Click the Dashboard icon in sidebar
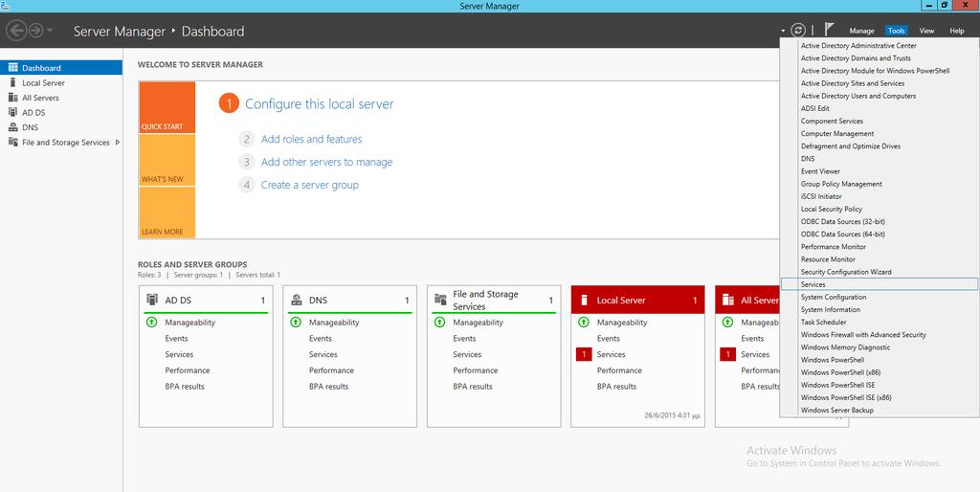The image size is (980, 492). pos(12,68)
